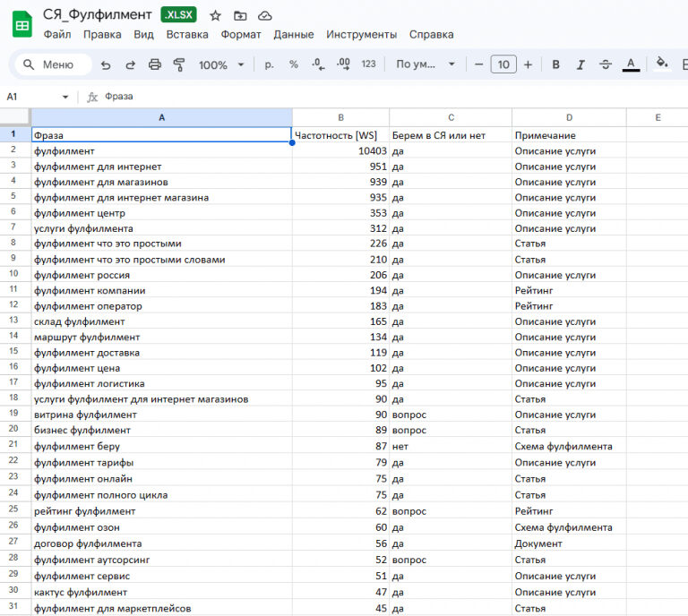Image resolution: width=688 pixels, height=616 pixels.
Task: Open the name box dropdown arrow
Action: pos(65,97)
